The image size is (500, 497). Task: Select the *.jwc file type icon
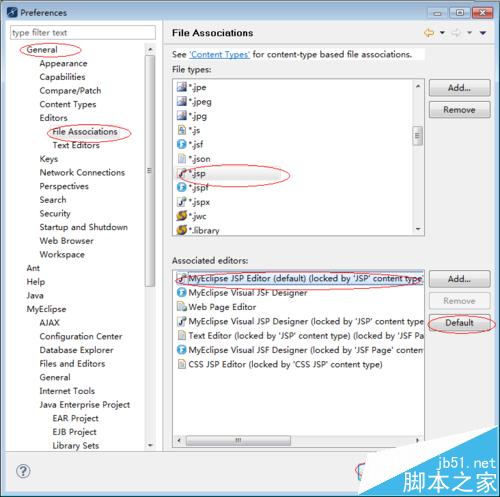(x=182, y=216)
